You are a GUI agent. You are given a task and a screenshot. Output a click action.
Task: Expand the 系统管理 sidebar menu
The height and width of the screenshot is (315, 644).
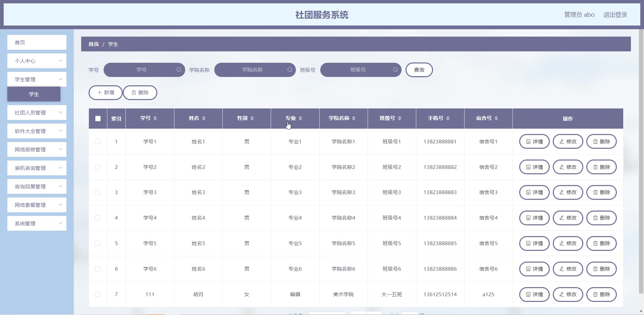pos(37,223)
